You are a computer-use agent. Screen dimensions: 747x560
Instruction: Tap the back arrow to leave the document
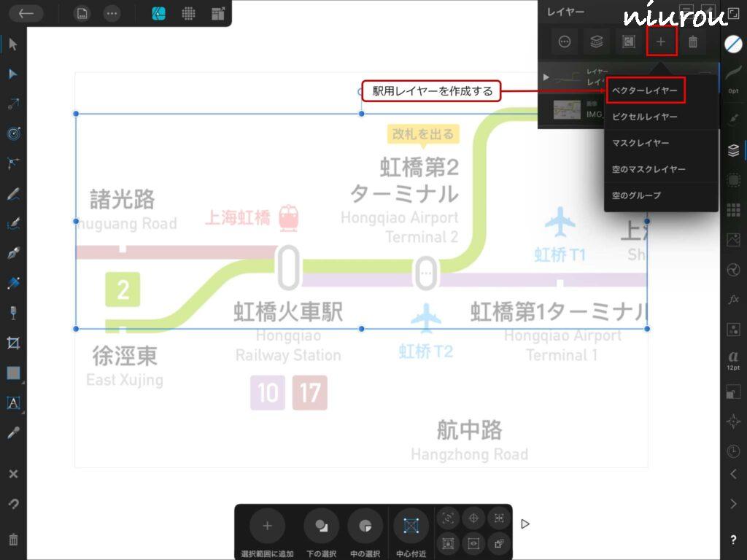pos(26,13)
